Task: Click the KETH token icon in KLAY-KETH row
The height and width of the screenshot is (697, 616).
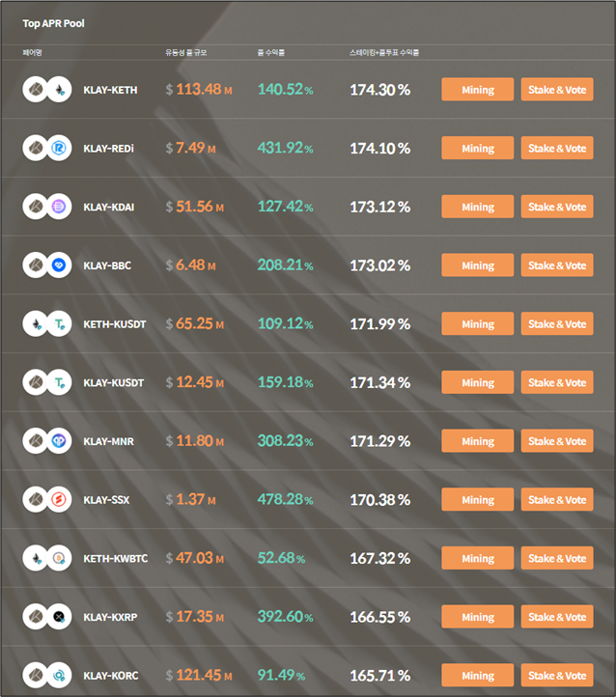Action: point(59,90)
